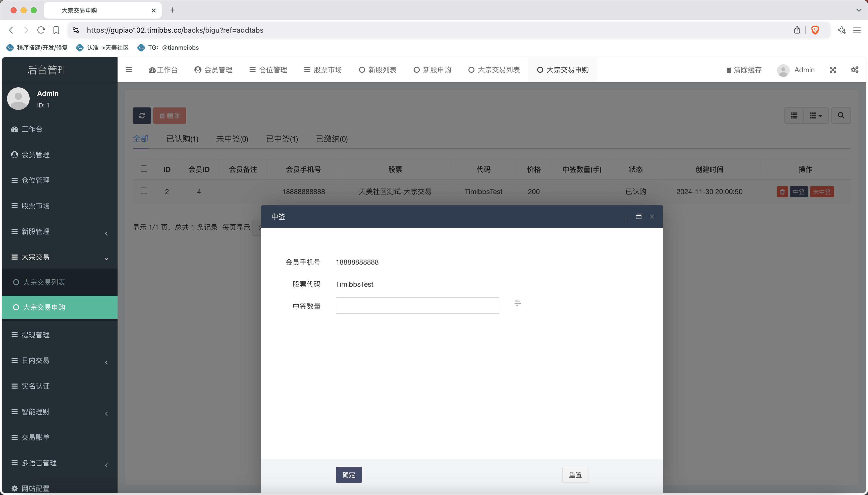The height and width of the screenshot is (495, 868).
Task: Open settings gears icon in top right
Action: coord(854,70)
